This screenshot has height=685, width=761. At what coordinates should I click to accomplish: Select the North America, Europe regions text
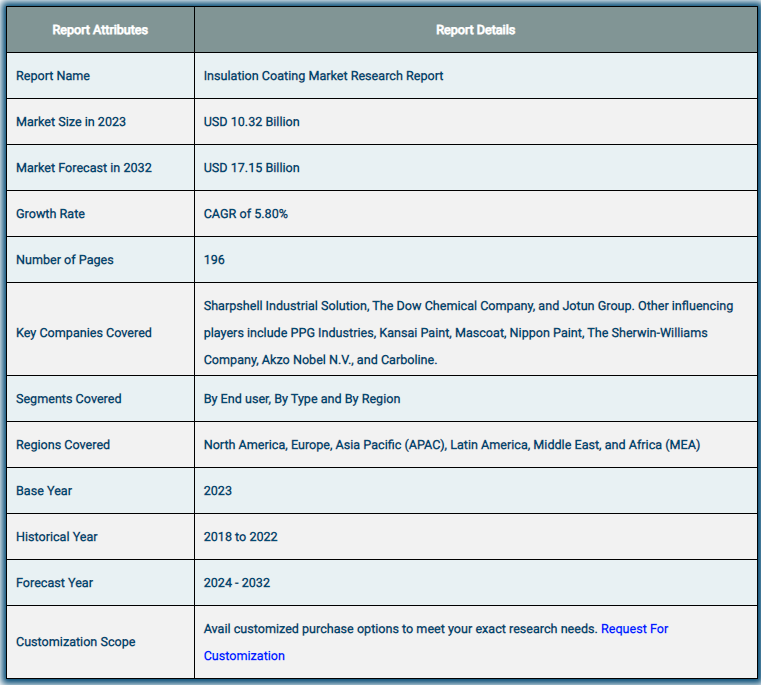point(452,445)
